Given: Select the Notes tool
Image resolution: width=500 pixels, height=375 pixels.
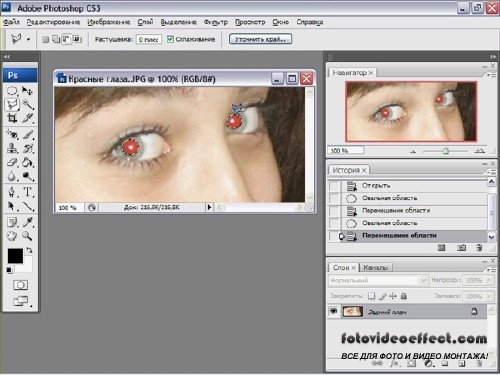Looking at the screenshot, I should 12,222.
